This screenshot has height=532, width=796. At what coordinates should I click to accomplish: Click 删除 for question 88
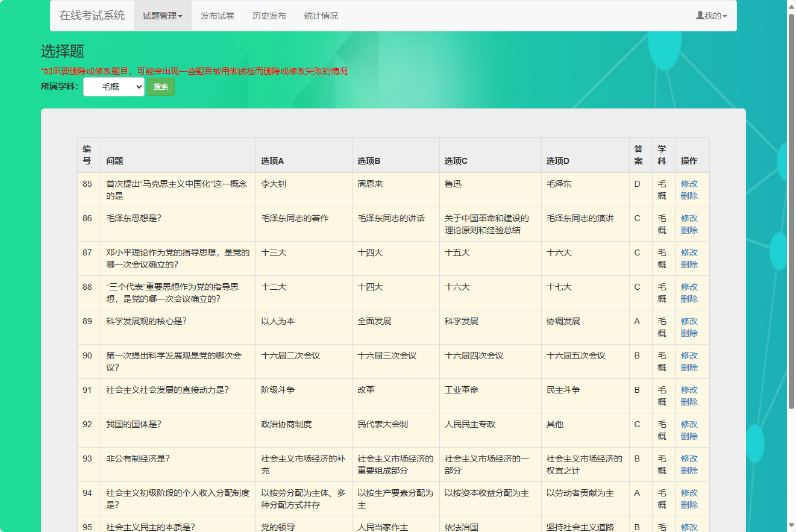click(x=689, y=298)
